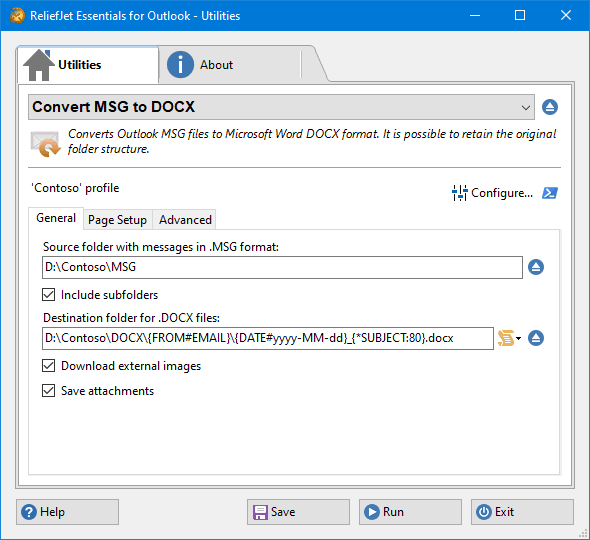Open the Advanced tab
This screenshot has width=590, height=540.
[185, 220]
